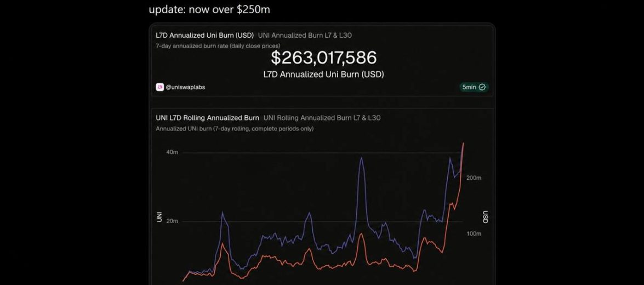
Task: Click the counter caption below the dollar figure
Action: click(x=323, y=75)
